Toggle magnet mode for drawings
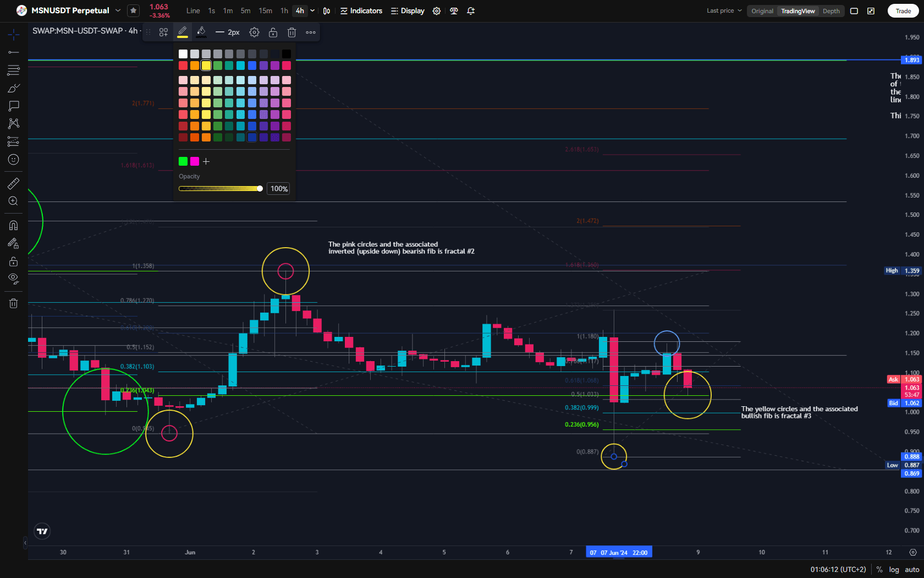 (14, 225)
